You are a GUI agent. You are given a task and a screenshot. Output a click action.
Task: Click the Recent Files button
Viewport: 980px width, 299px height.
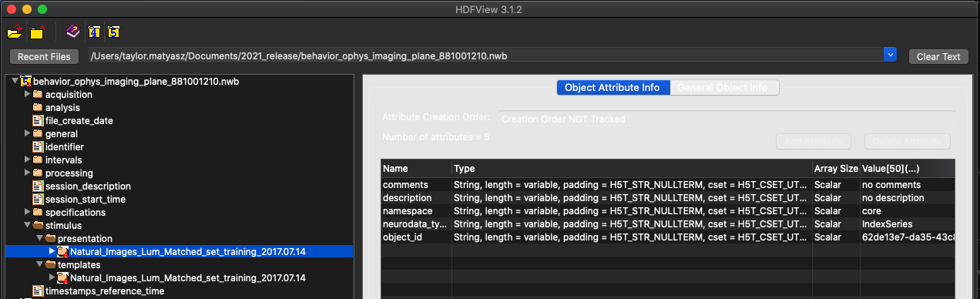(x=44, y=56)
